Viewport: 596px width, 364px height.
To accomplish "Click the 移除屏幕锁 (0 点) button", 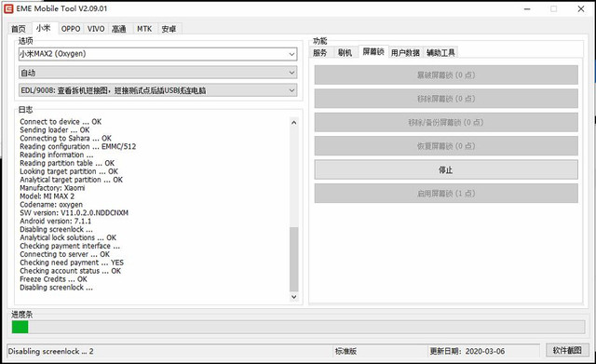I will 446,99.
